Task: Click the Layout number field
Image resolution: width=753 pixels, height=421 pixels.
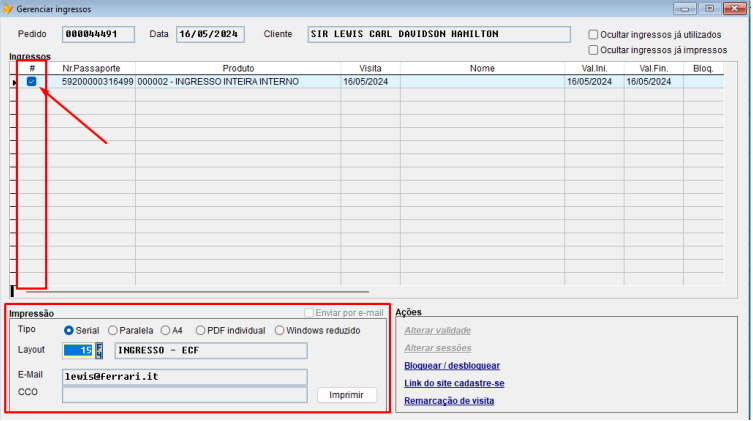Action: pos(78,351)
